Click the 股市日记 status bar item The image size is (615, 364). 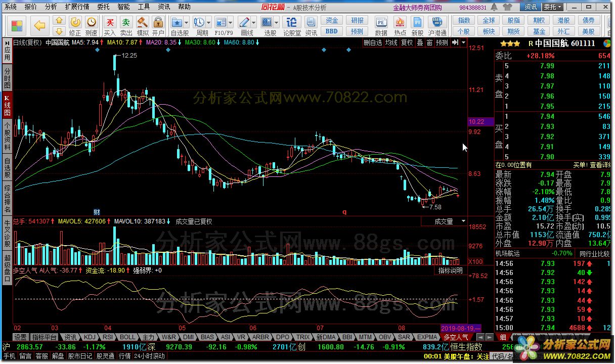coord(80,356)
